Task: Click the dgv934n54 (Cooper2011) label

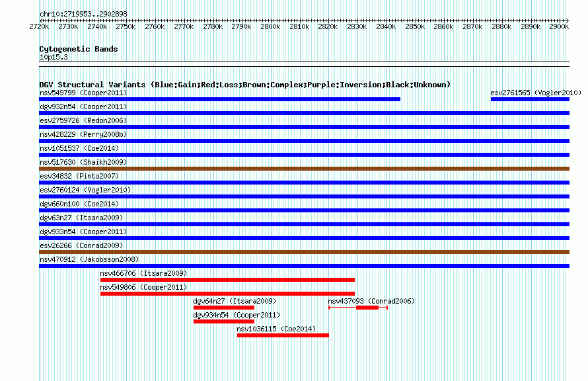Action: (x=237, y=315)
